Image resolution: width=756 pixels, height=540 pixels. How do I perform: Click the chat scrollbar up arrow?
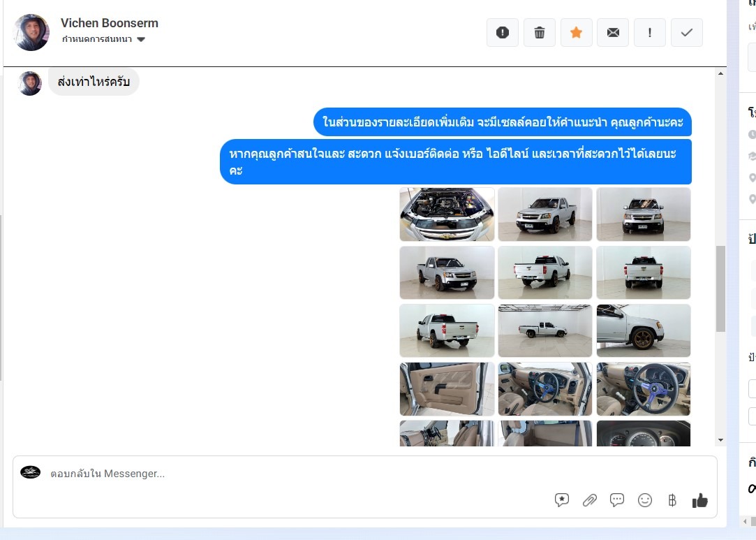[x=720, y=73]
